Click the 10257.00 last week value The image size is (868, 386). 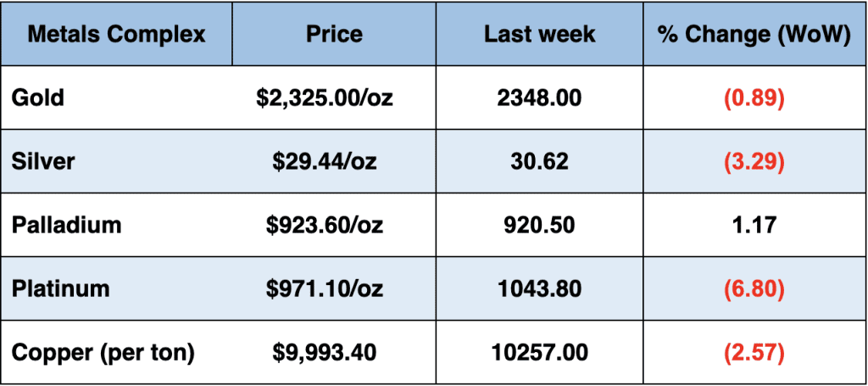[x=540, y=352]
